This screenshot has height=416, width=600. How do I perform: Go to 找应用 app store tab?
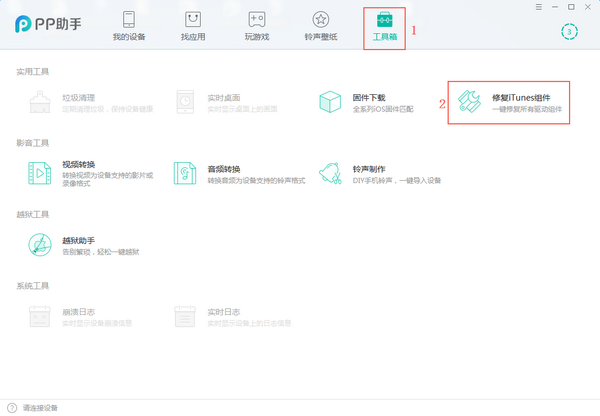click(x=192, y=27)
